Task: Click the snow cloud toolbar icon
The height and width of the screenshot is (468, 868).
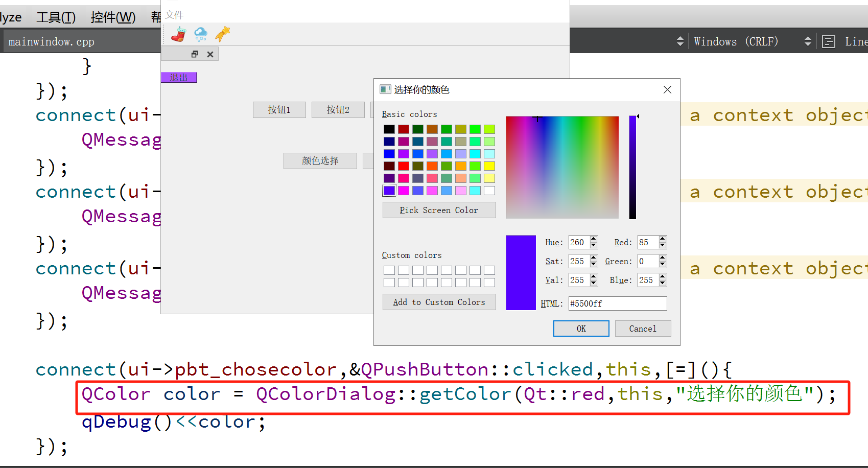Action: pyautogui.click(x=201, y=34)
